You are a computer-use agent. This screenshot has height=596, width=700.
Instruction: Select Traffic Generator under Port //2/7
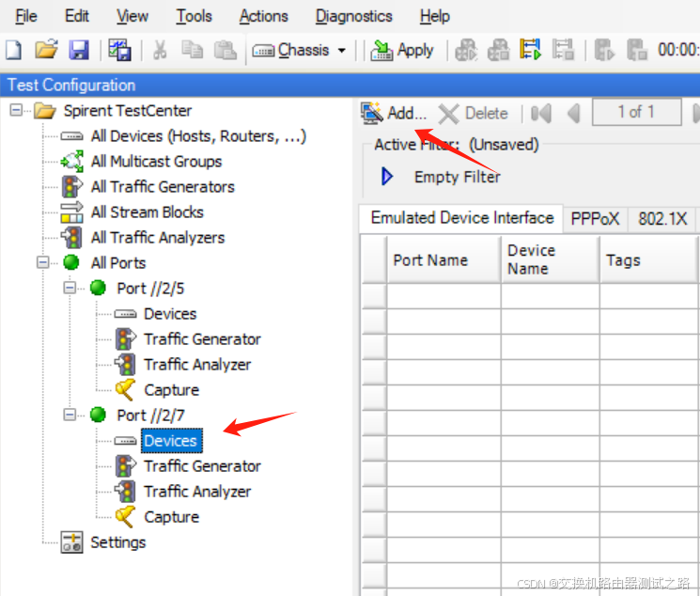202,466
